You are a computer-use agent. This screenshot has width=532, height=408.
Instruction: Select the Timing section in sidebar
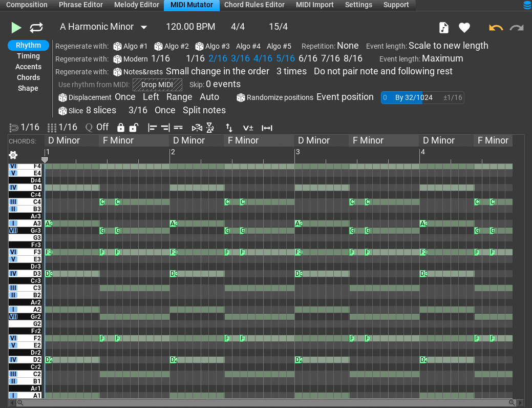point(28,56)
